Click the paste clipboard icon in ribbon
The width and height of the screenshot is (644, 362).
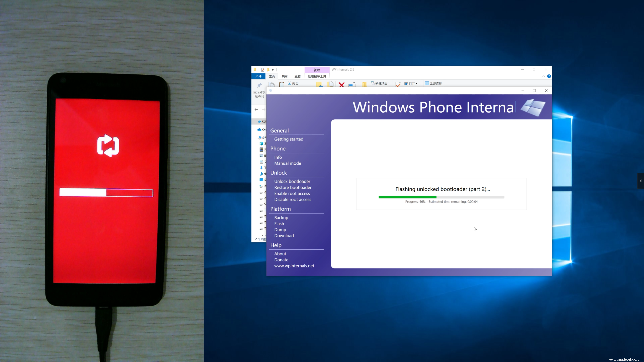pos(282,84)
